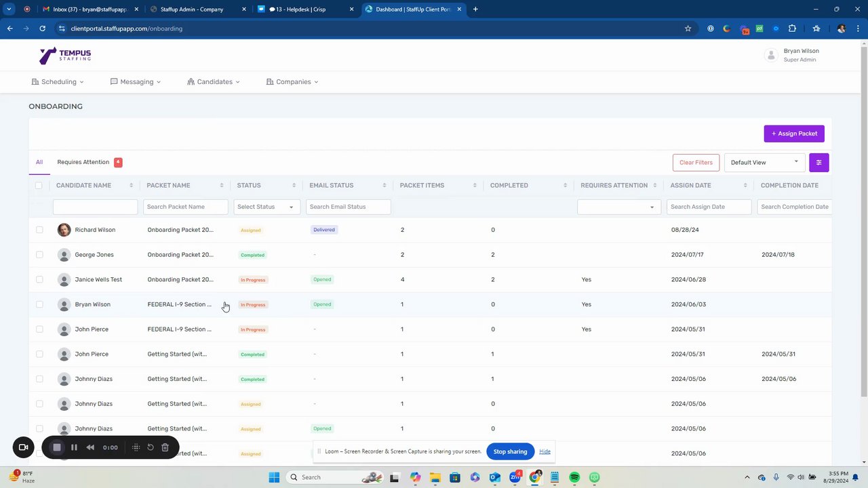Pause the Loom recording

pyautogui.click(x=74, y=447)
